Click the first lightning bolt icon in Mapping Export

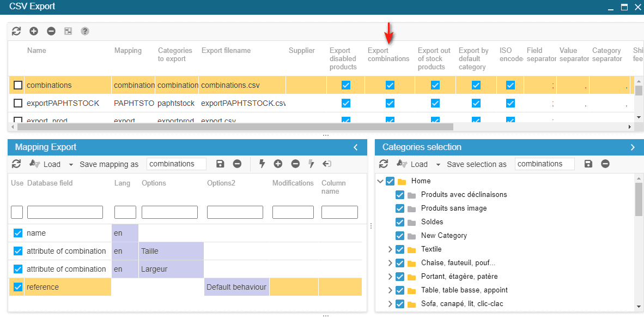point(262,164)
